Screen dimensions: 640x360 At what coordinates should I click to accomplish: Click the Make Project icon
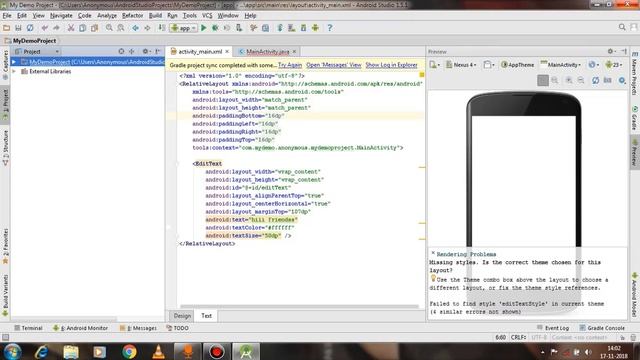click(x=162, y=28)
